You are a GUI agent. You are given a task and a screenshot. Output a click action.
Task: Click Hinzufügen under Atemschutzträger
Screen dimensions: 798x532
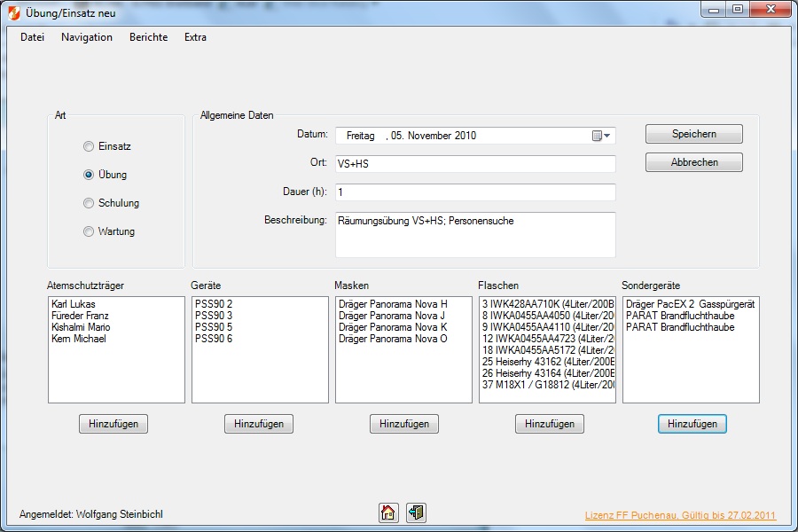(x=113, y=424)
